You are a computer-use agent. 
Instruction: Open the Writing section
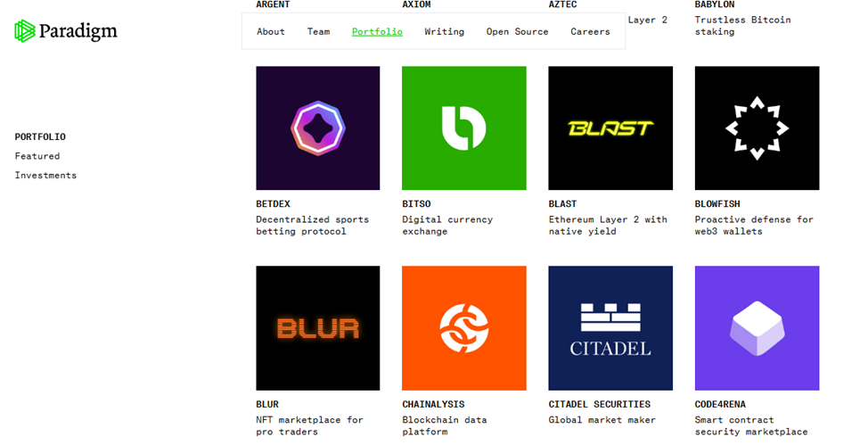coord(444,31)
